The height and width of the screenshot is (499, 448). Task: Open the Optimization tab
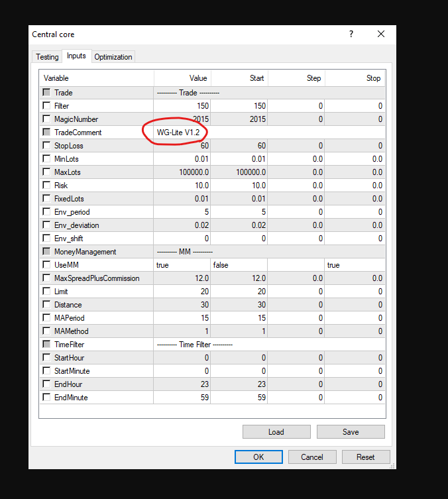coord(113,56)
